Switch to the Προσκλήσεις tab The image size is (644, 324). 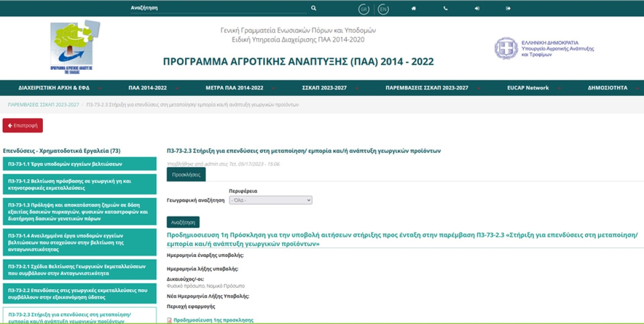[x=186, y=174]
